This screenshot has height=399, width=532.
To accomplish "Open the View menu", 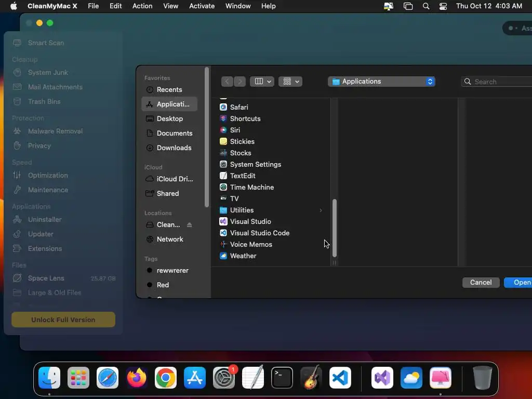I will click(x=170, y=6).
